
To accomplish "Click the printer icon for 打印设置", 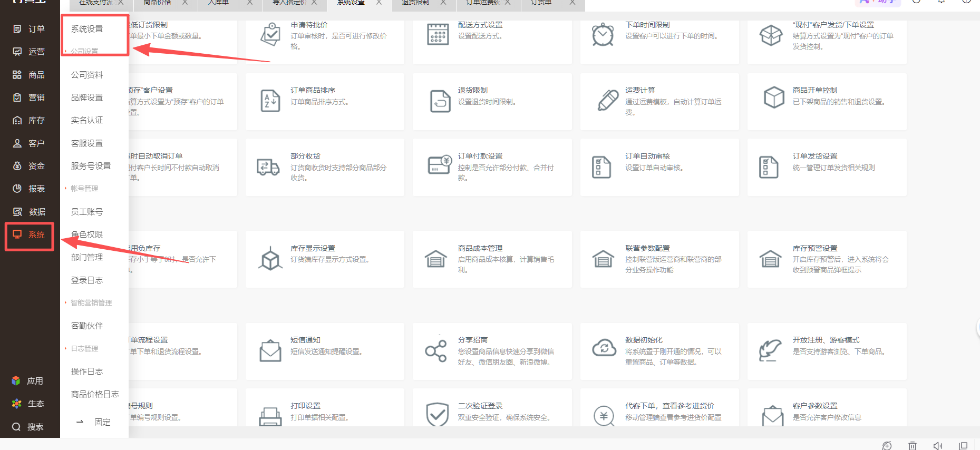I will click(x=270, y=417).
